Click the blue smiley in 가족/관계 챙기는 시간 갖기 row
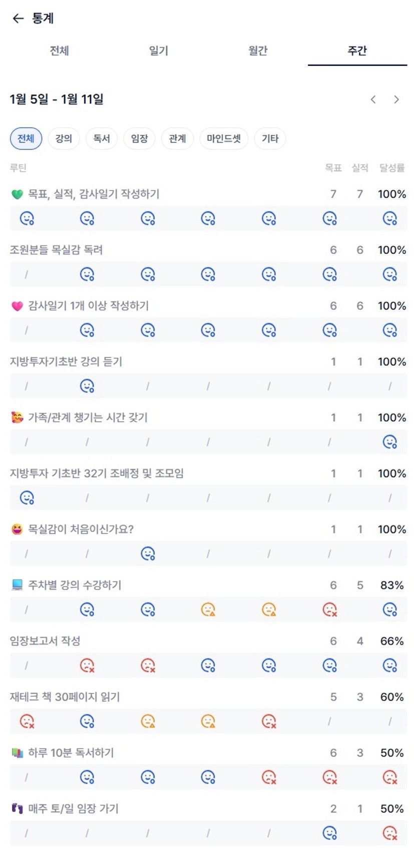The width and height of the screenshot is (414, 868). pos(389,442)
